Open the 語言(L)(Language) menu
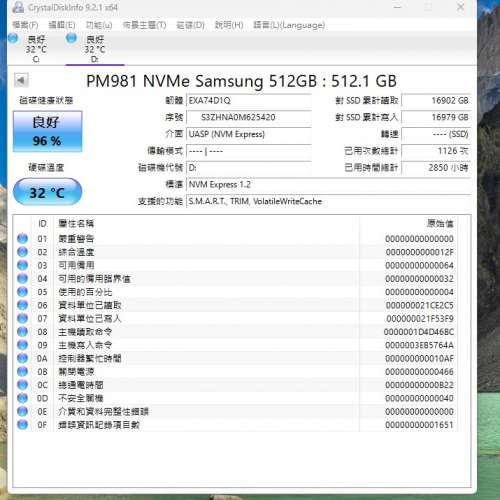 [289, 25]
